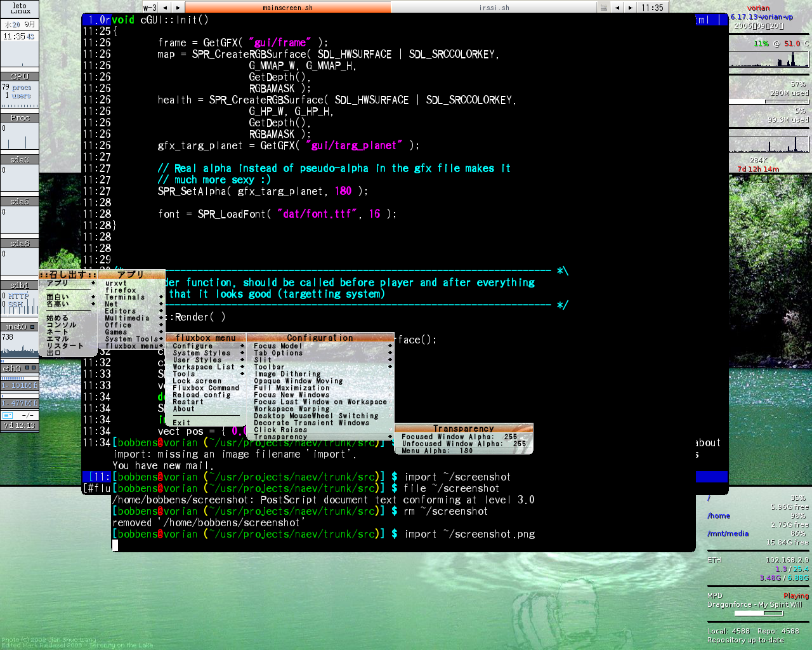Switch to the irssi.sh window tab
This screenshot has height=650, width=812.
[494, 8]
